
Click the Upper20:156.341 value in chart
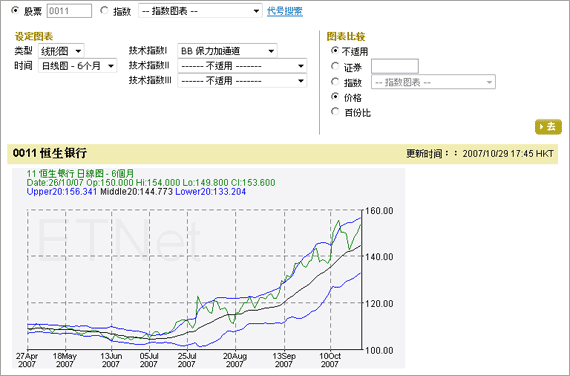(62, 192)
